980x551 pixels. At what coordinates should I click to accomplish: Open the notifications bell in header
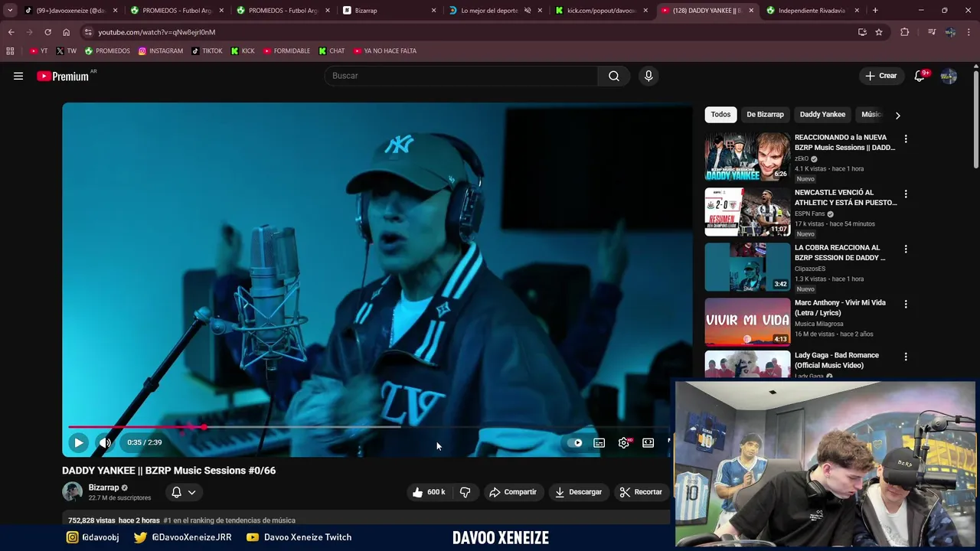click(920, 76)
